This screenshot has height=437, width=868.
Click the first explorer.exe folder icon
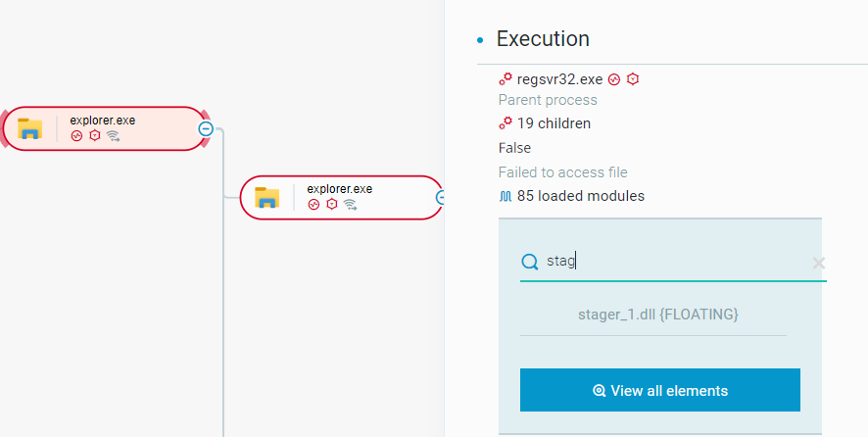click(29, 128)
